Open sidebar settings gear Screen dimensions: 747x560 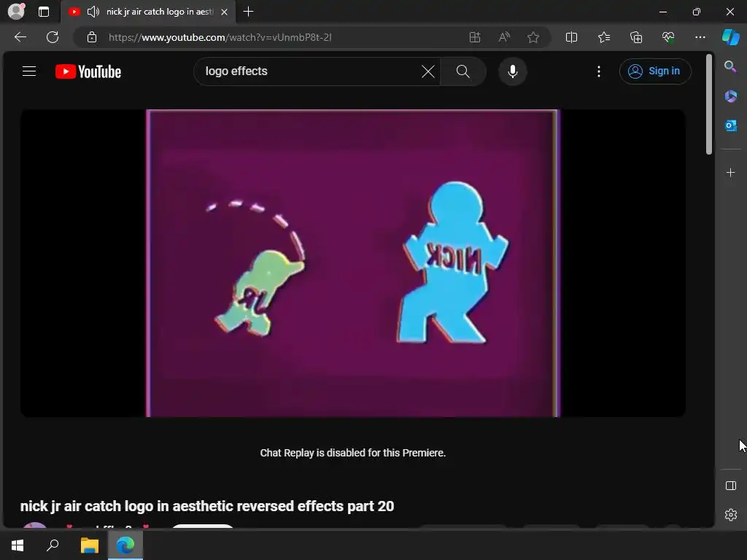(731, 515)
